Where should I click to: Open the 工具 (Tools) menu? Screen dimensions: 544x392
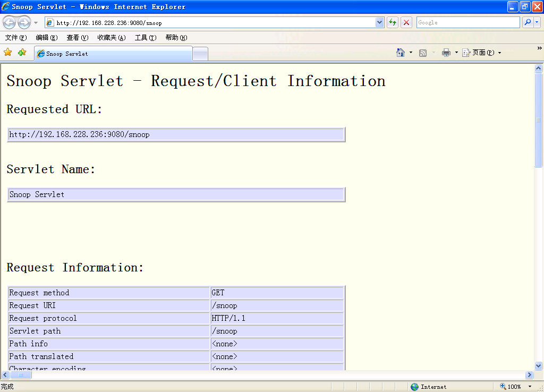145,38
